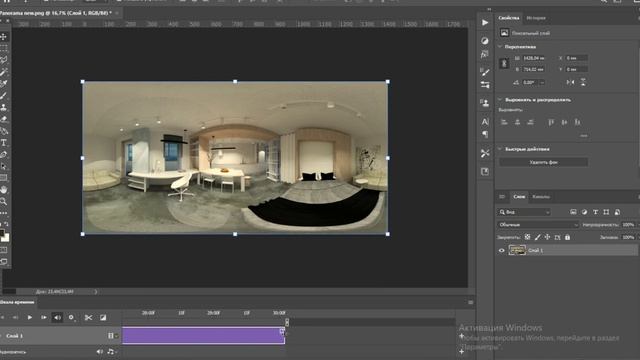Toggle smart object layer filter

point(617,212)
